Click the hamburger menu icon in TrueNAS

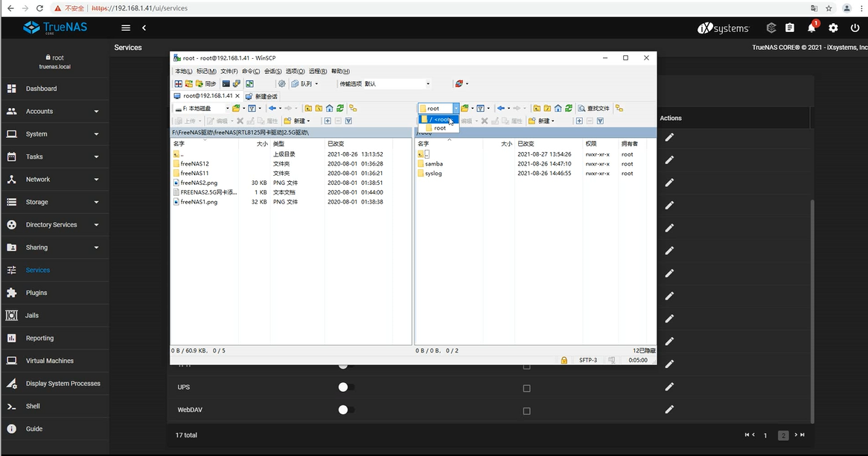click(126, 28)
